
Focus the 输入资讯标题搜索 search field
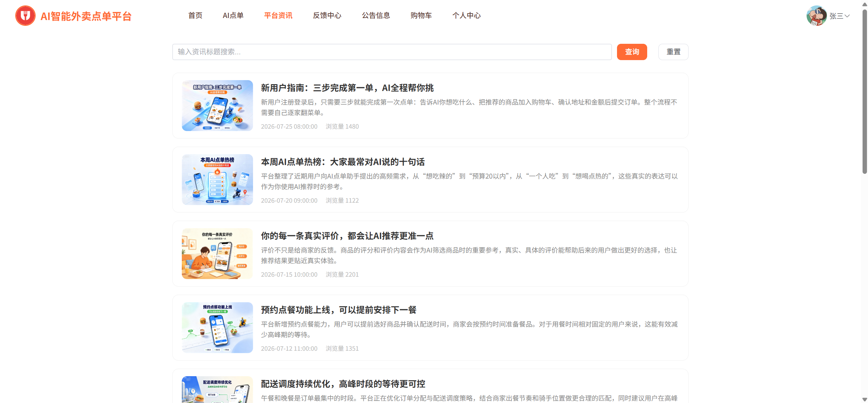tap(392, 52)
